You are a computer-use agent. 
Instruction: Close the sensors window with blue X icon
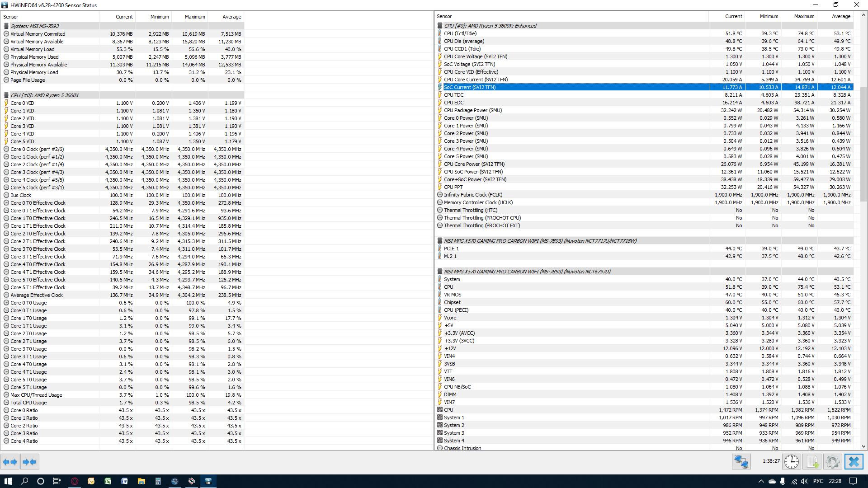point(854,461)
